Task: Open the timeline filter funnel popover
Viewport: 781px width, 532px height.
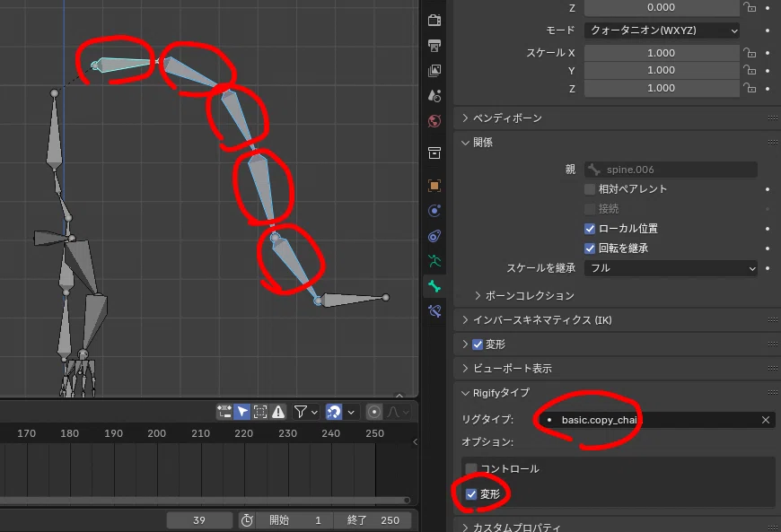Action: 305,412
